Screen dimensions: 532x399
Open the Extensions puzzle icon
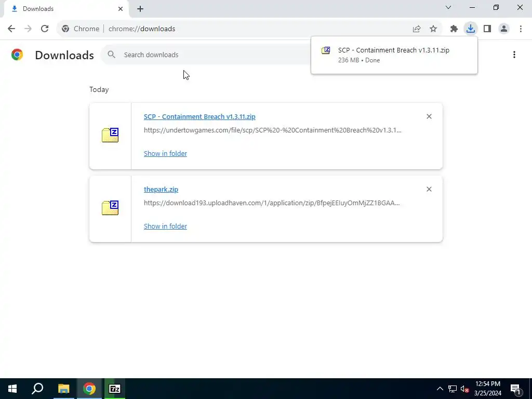(x=454, y=29)
